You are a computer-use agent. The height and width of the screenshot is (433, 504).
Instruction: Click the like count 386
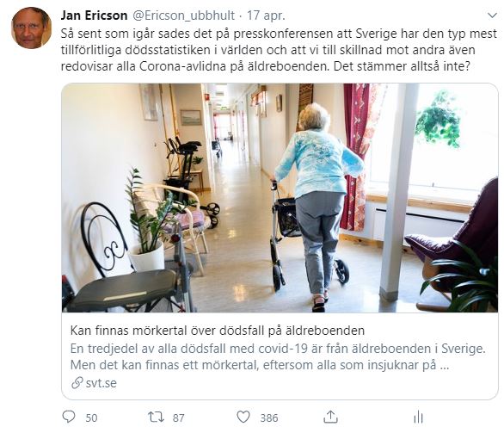(x=269, y=418)
